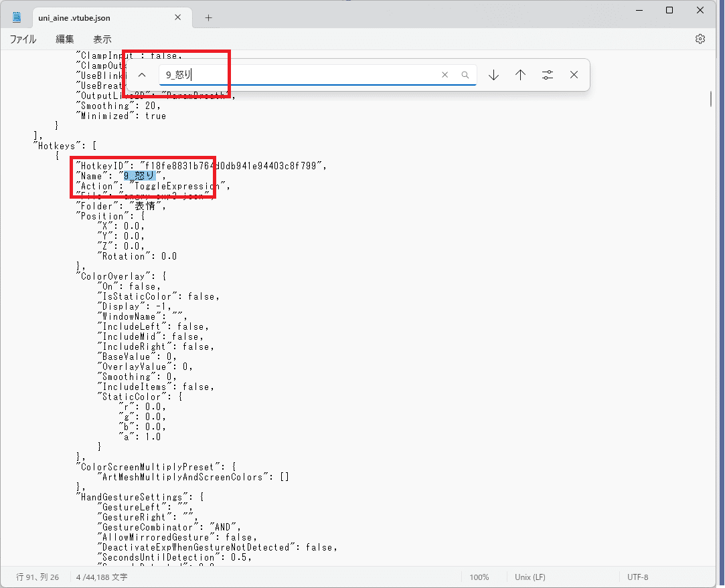Click the highlighted 9_怒り name value
Viewport: 725px width, 588px height.
(140, 175)
